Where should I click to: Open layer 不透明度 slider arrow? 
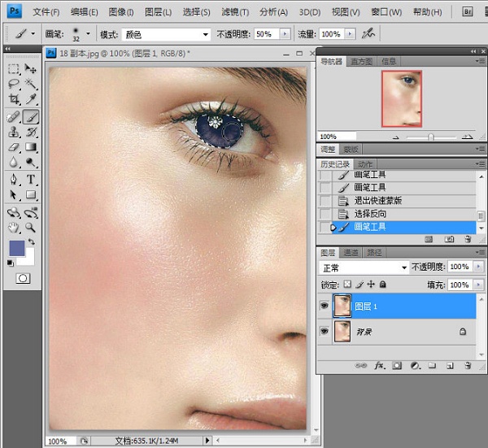click(478, 267)
